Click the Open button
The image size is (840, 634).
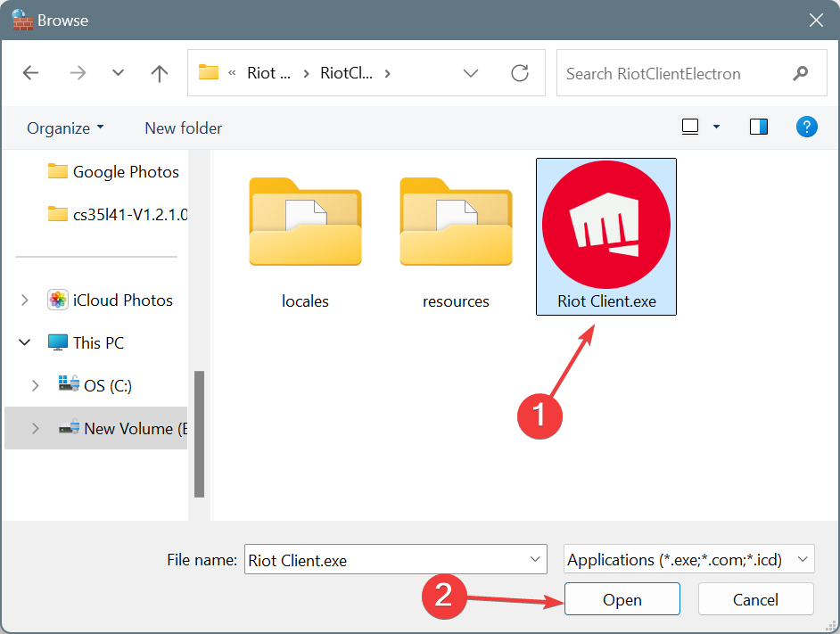click(622, 599)
